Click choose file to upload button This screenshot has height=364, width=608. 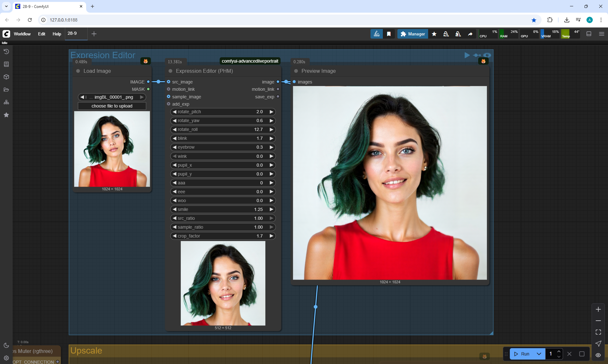coord(112,106)
